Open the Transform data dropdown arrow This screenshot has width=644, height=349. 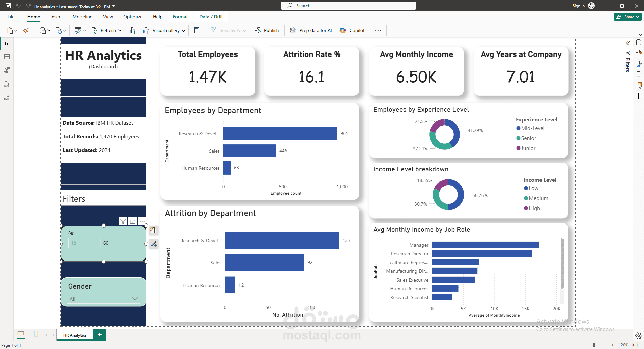tap(84, 31)
